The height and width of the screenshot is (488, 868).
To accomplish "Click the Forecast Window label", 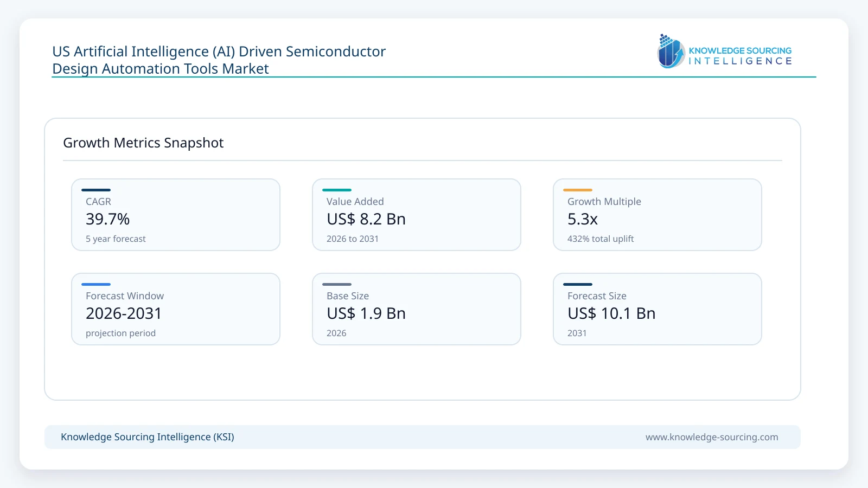I will point(125,296).
